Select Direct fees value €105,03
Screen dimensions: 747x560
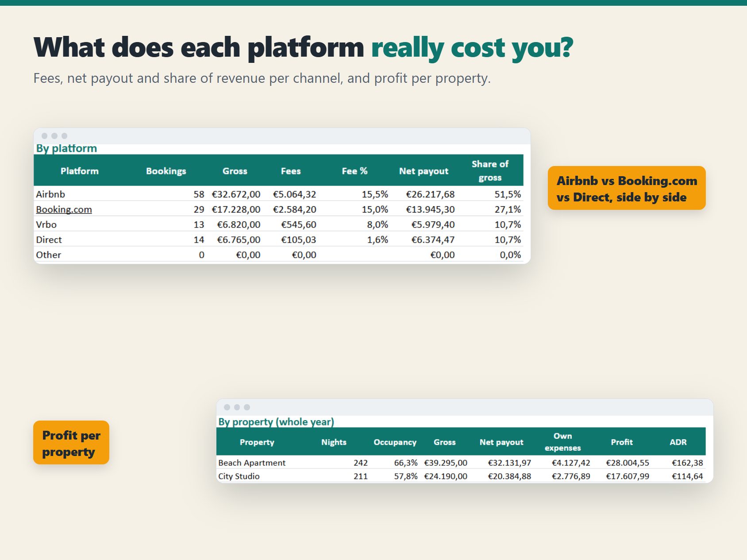tap(299, 239)
